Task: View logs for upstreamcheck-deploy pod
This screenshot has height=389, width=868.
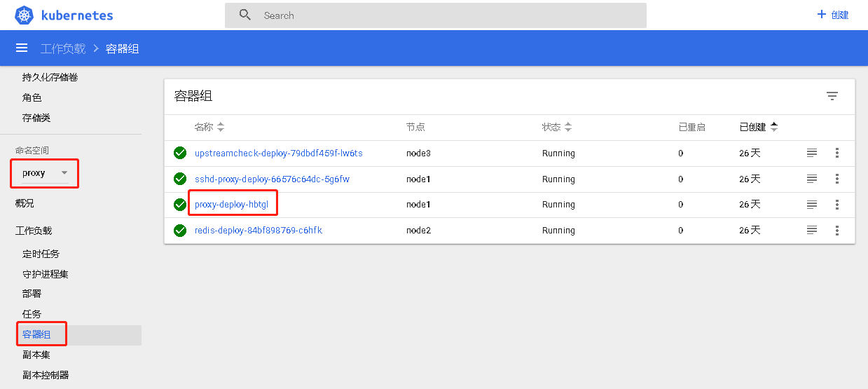Action: [812, 153]
